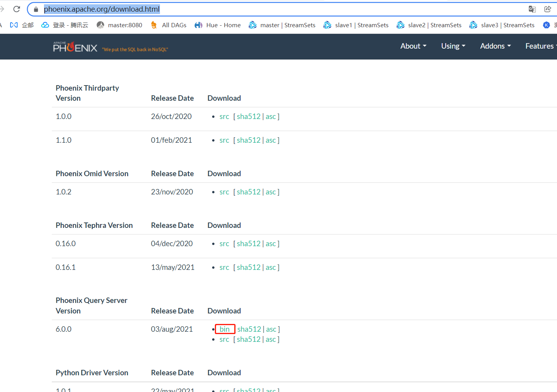The image size is (557, 392).
Task: Click the padlock icon in the address bar
Action: point(35,9)
